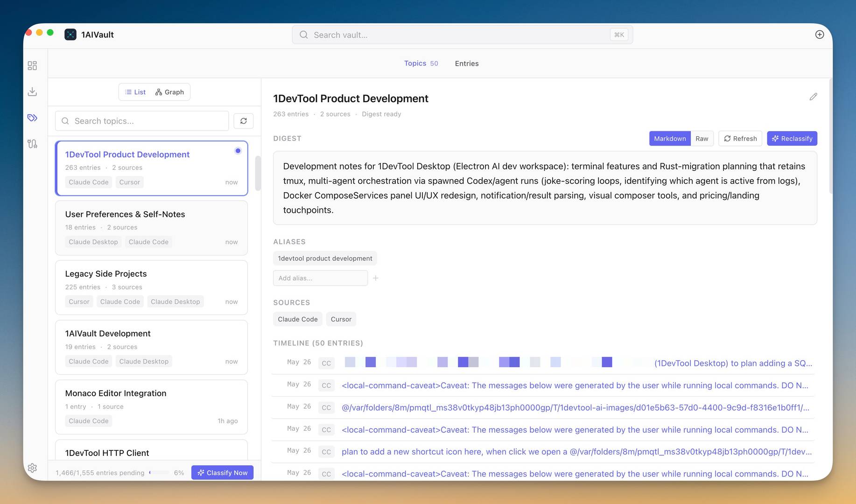Click the CC badge on first timeline row

click(x=326, y=363)
